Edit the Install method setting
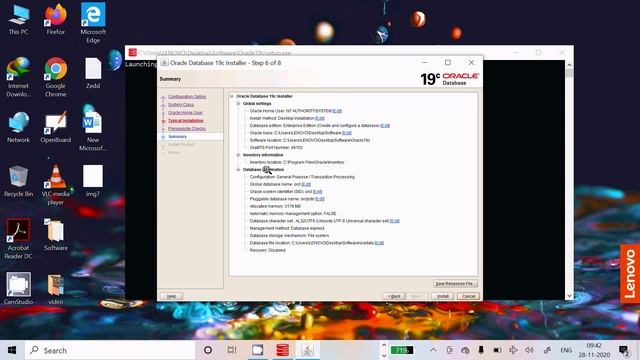The height and width of the screenshot is (360, 640). pyautogui.click(x=320, y=118)
